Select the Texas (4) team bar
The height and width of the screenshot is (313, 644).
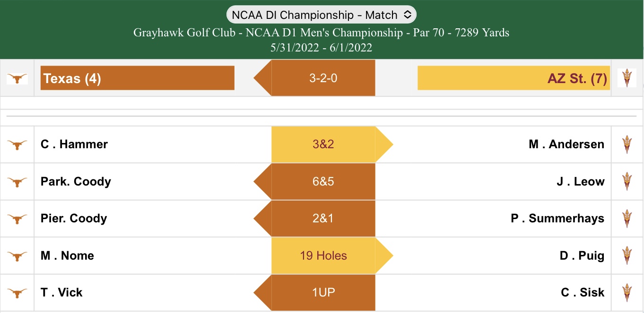click(137, 78)
